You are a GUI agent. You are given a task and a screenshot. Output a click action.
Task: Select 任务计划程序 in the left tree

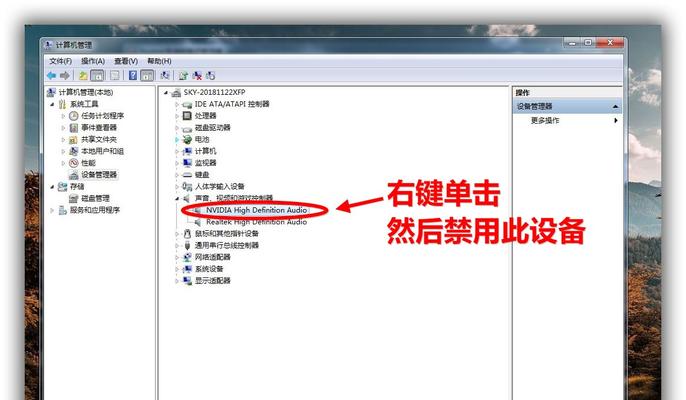coord(102,116)
